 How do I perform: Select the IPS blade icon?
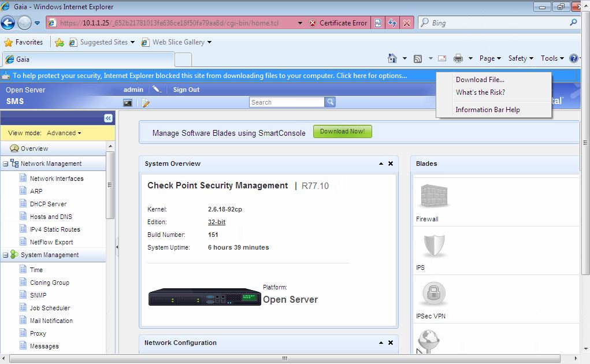click(432, 246)
